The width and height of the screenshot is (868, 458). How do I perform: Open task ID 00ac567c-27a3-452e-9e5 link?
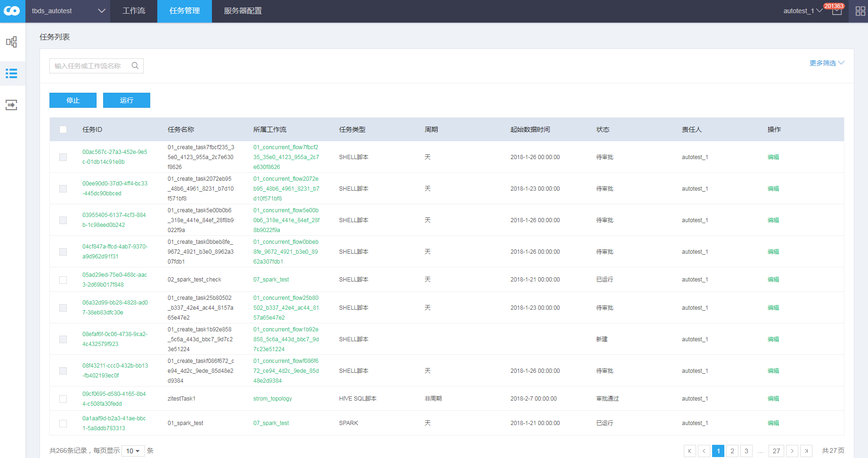(115, 157)
